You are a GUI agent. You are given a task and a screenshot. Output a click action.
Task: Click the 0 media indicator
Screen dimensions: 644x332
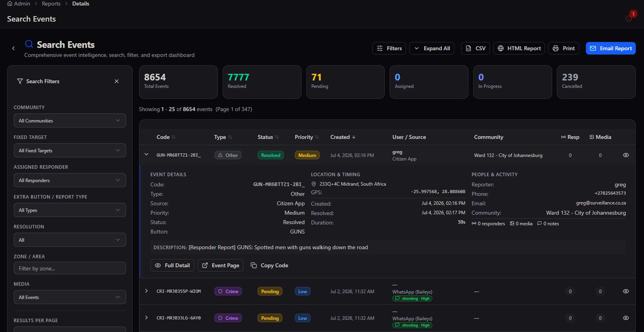coord(521,224)
